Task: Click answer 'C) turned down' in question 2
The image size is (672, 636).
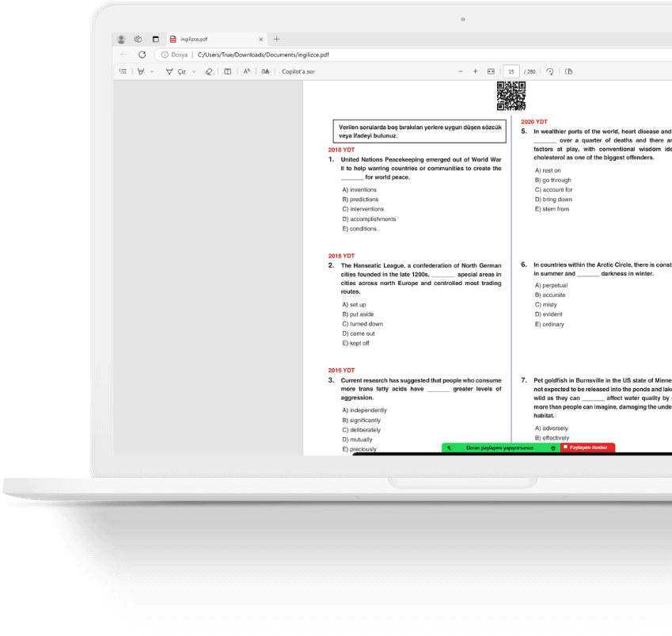Action: click(x=363, y=324)
